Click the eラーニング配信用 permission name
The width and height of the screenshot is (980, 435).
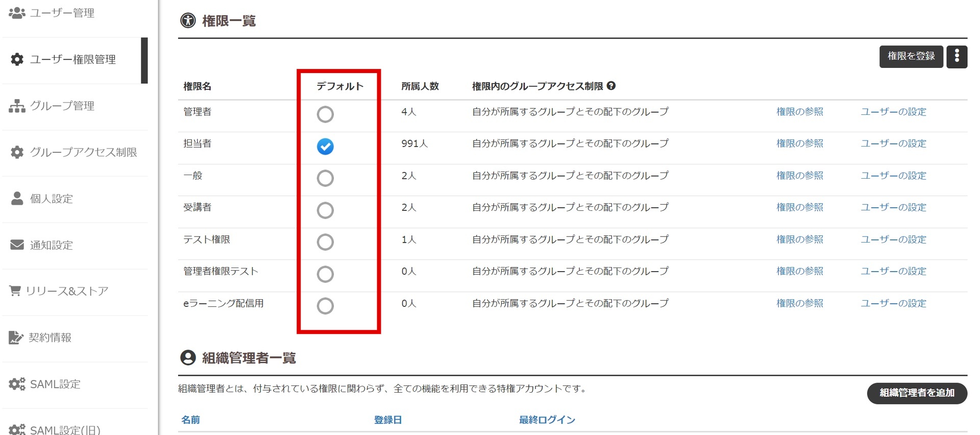click(x=224, y=303)
